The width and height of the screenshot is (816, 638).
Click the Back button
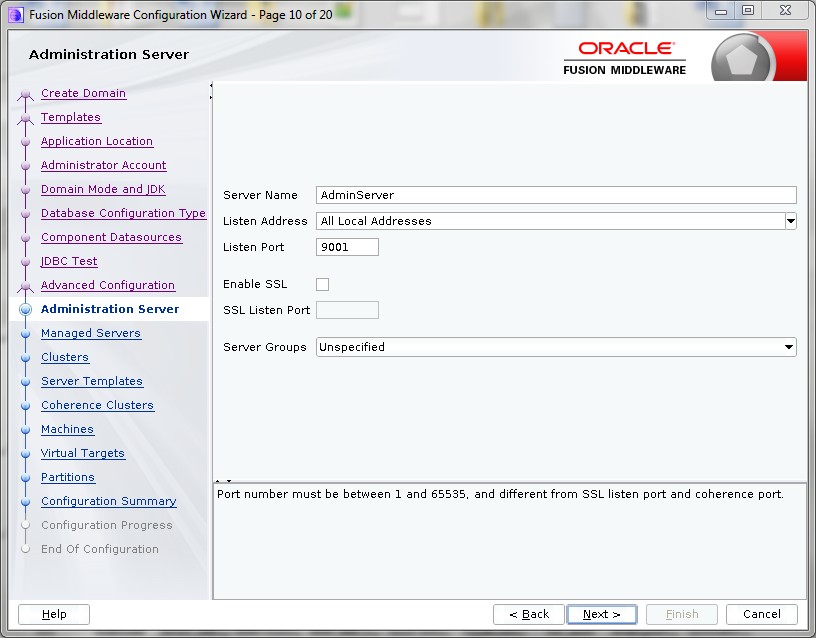pos(529,614)
